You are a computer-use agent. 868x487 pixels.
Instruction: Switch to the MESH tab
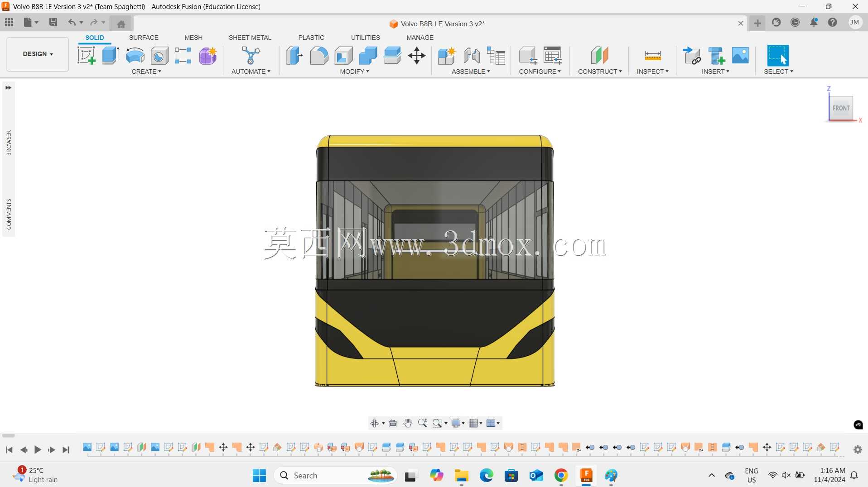193,38
